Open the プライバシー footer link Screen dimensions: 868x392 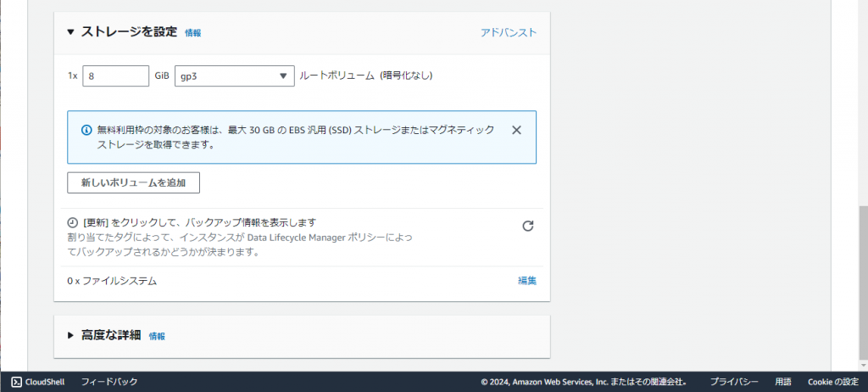[x=734, y=382]
